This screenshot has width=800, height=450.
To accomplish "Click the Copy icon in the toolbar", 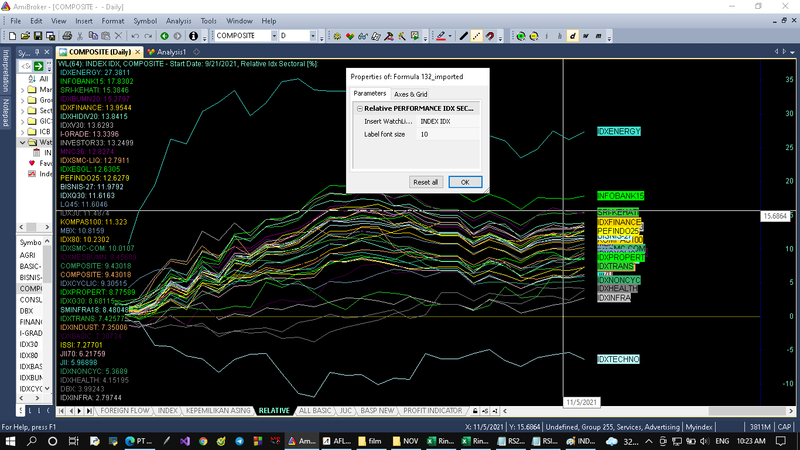I will click(93, 36).
